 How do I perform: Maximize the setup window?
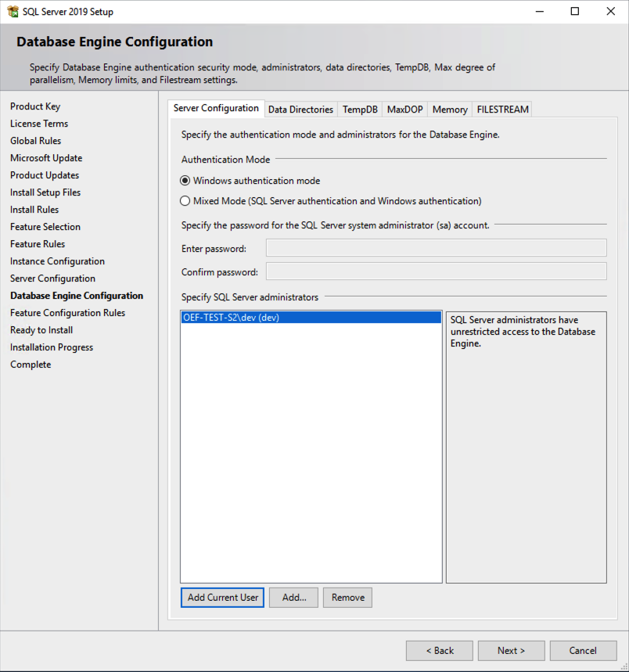click(x=575, y=12)
